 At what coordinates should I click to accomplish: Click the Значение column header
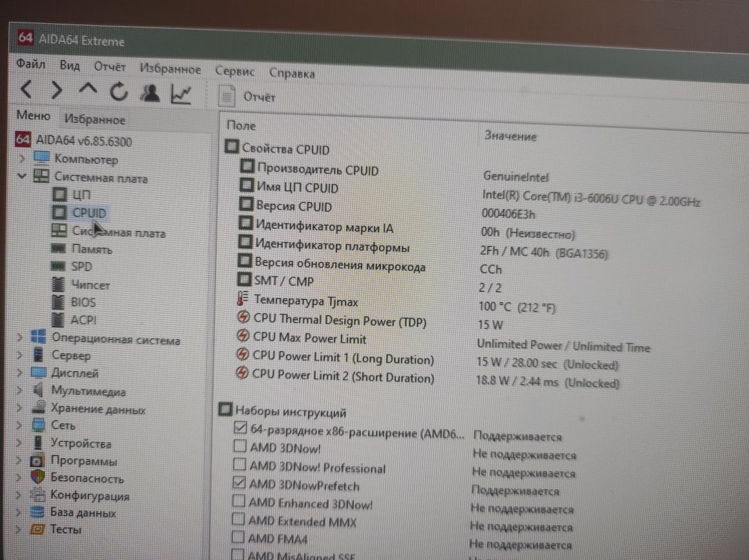point(510,136)
